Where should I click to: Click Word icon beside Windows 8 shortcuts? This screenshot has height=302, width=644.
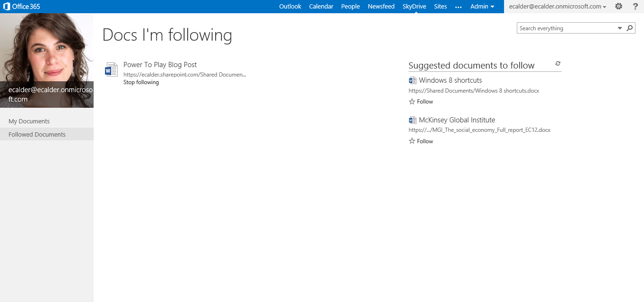pos(412,80)
